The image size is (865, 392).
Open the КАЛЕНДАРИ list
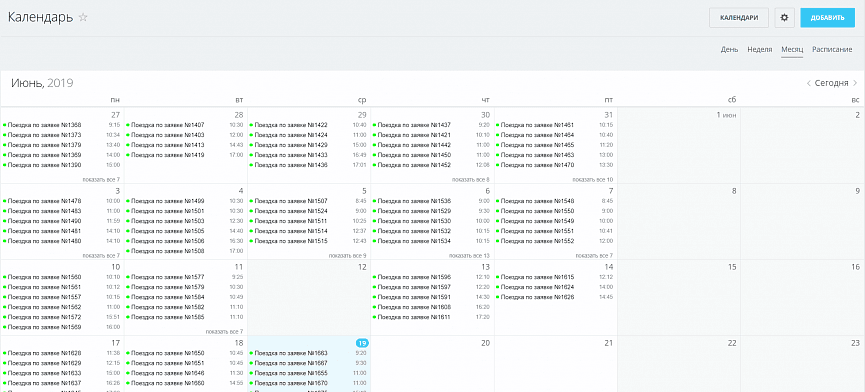[739, 18]
